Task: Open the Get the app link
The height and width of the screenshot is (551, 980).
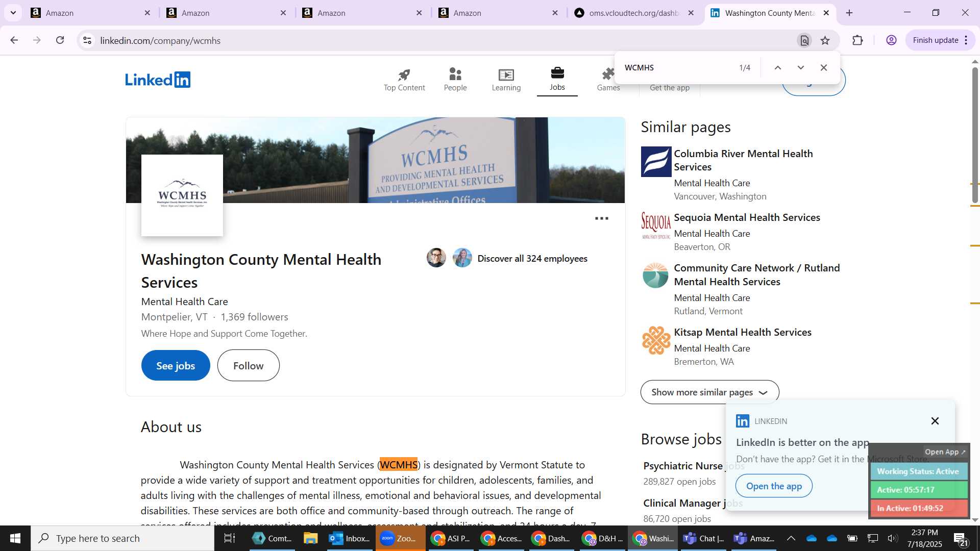Action: [x=669, y=88]
